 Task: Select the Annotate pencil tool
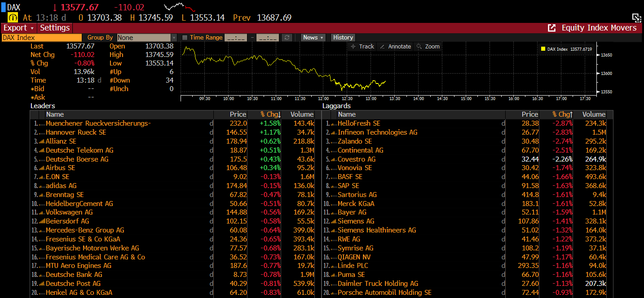coord(395,47)
